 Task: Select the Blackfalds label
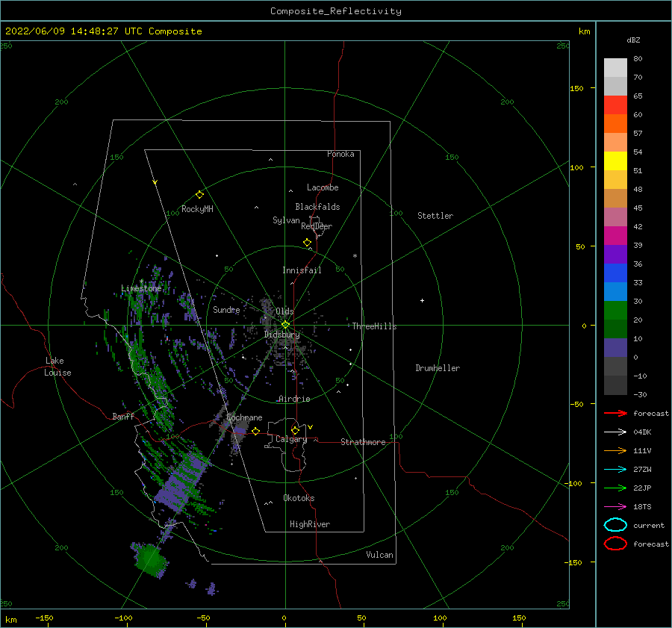pyautogui.click(x=317, y=207)
